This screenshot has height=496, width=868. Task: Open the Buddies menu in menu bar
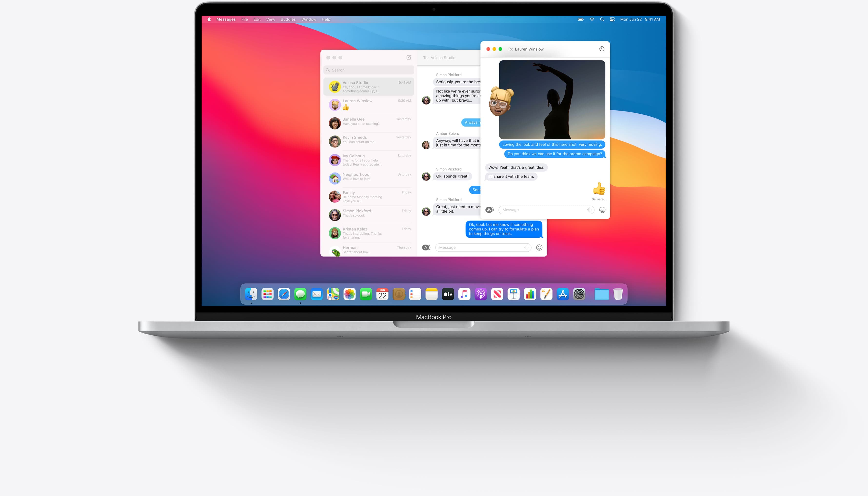click(287, 19)
